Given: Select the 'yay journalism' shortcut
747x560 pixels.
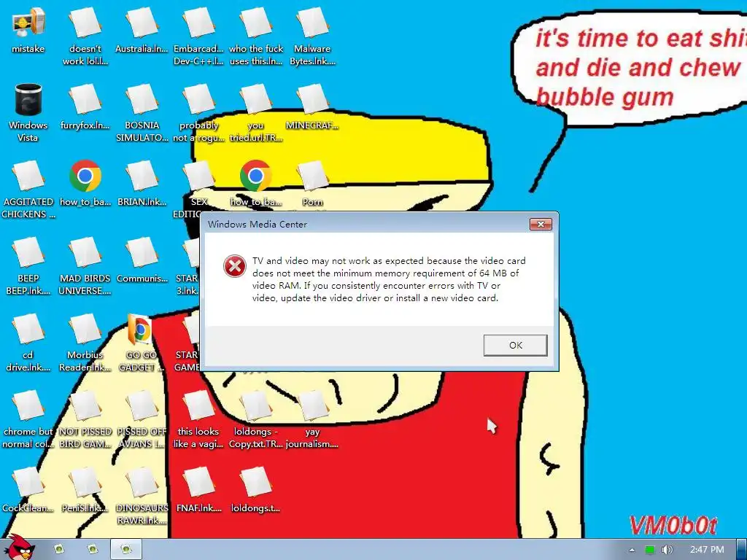Looking at the screenshot, I should click(312, 420).
